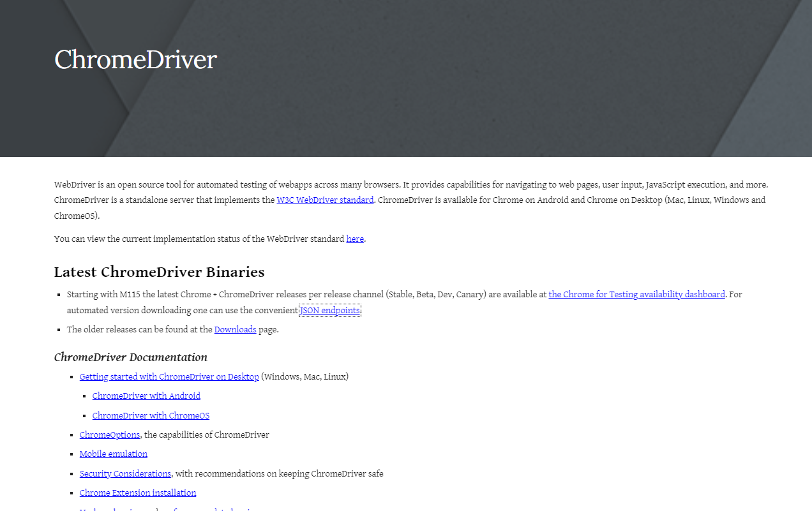Go to the Downloads page link
The width and height of the screenshot is (812, 511).
tap(235, 330)
